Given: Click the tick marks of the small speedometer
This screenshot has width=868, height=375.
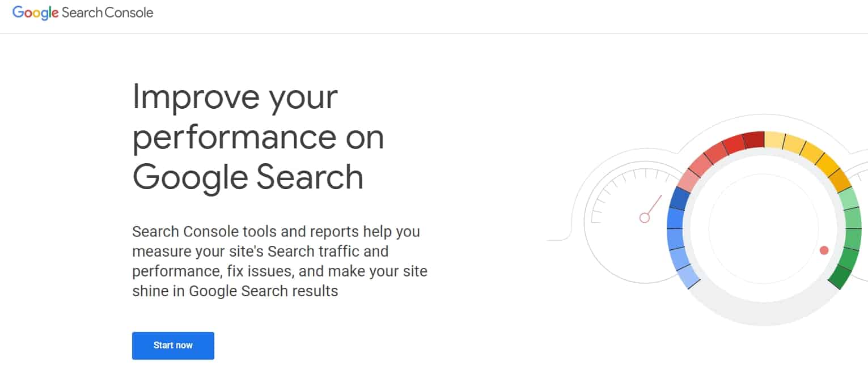Looking at the screenshot, I should (626, 190).
